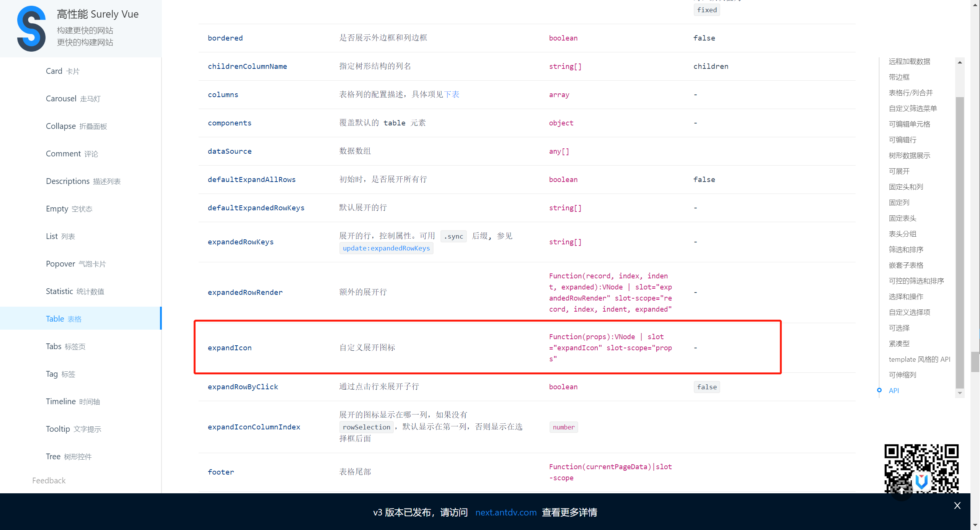Click anchor panel scrollbar down arrow
Image resolution: width=980 pixels, height=530 pixels.
click(959, 393)
